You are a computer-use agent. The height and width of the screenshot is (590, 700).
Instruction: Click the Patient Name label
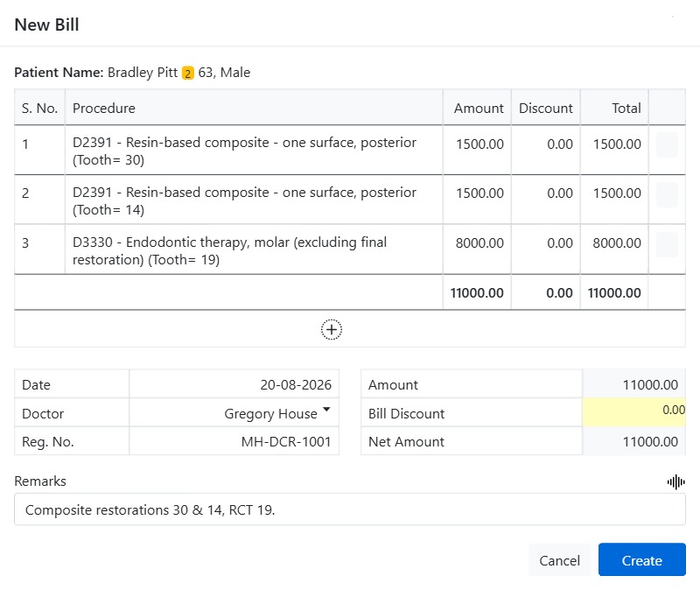point(59,73)
